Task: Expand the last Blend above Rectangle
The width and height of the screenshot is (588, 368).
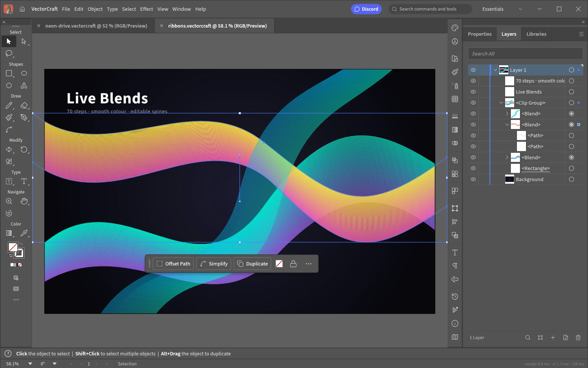Action: (x=507, y=157)
